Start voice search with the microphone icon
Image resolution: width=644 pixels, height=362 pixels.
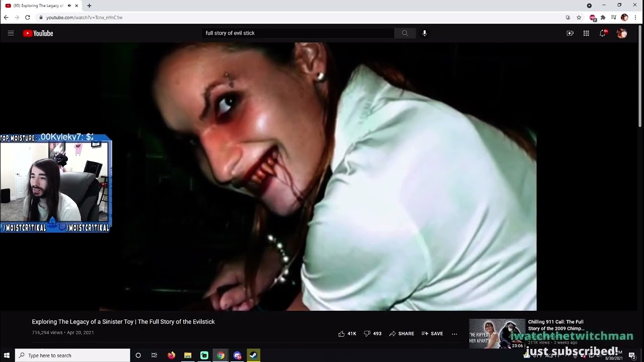point(425,33)
